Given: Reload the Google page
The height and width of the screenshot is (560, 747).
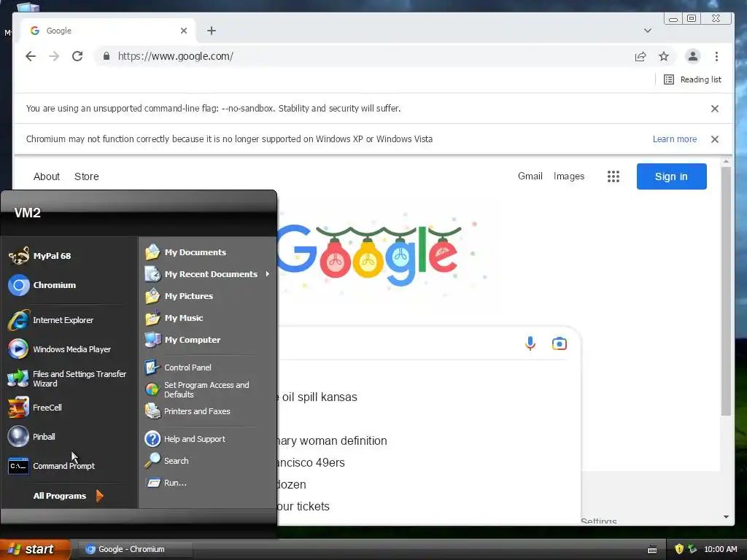Looking at the screenshot, I should pyautogui.click(x=77, y=56).
